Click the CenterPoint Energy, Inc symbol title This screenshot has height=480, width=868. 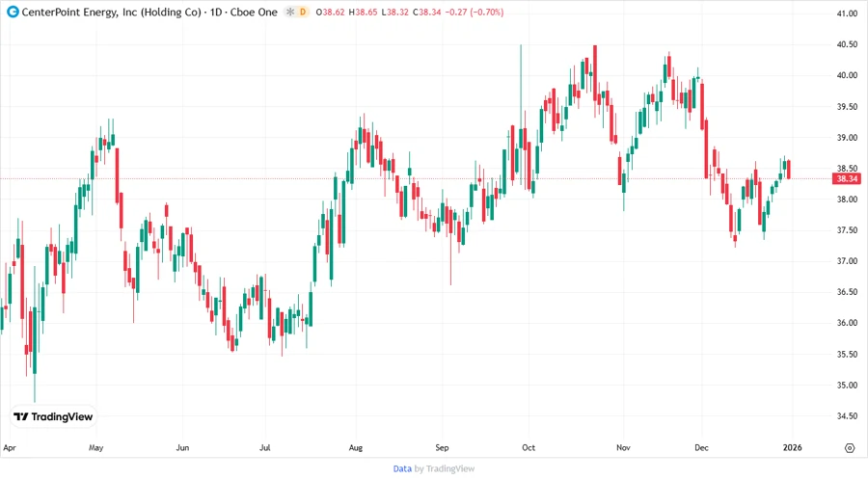coord(111,12)
